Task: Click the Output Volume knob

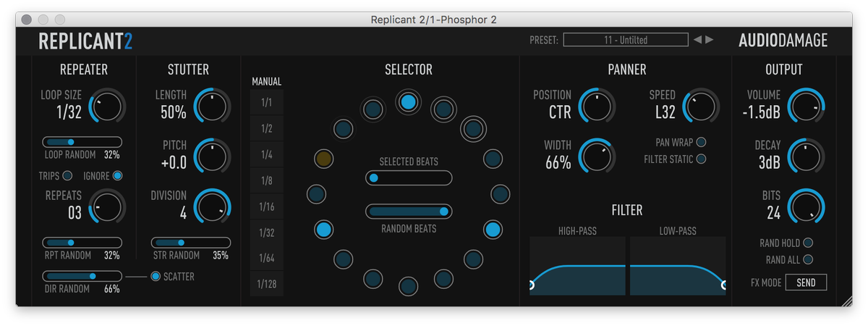Action: point(806,106)
